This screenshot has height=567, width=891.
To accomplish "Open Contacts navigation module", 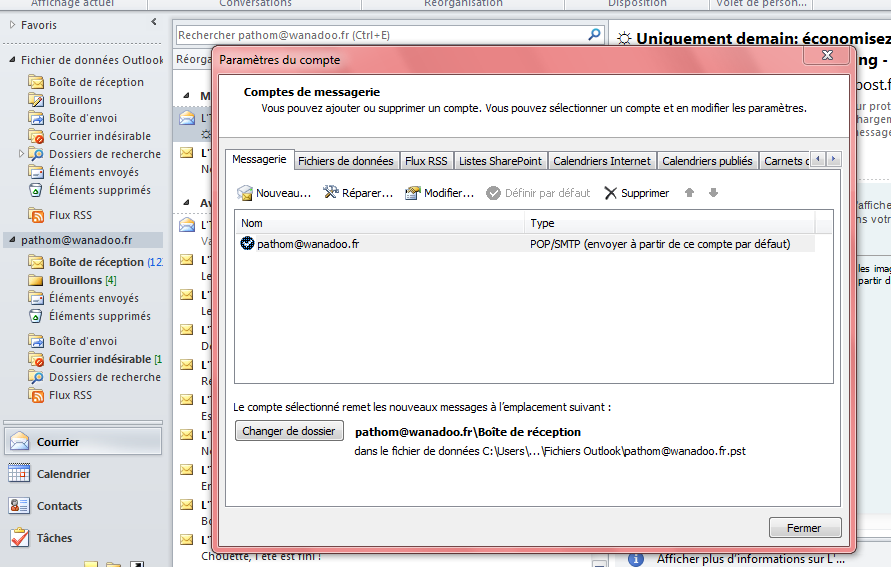I will click(x=83, y=506).
